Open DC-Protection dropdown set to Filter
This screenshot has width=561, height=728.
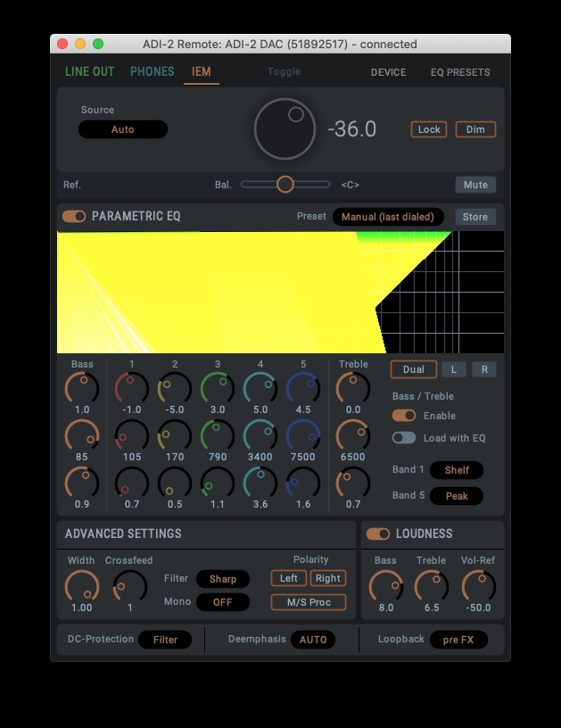click(165, 640)
